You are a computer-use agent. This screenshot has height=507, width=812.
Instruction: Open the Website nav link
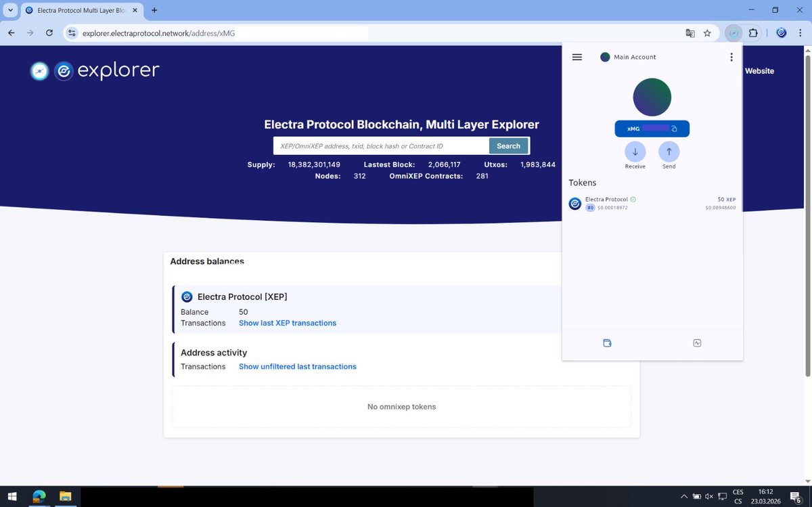pos(759,71)
